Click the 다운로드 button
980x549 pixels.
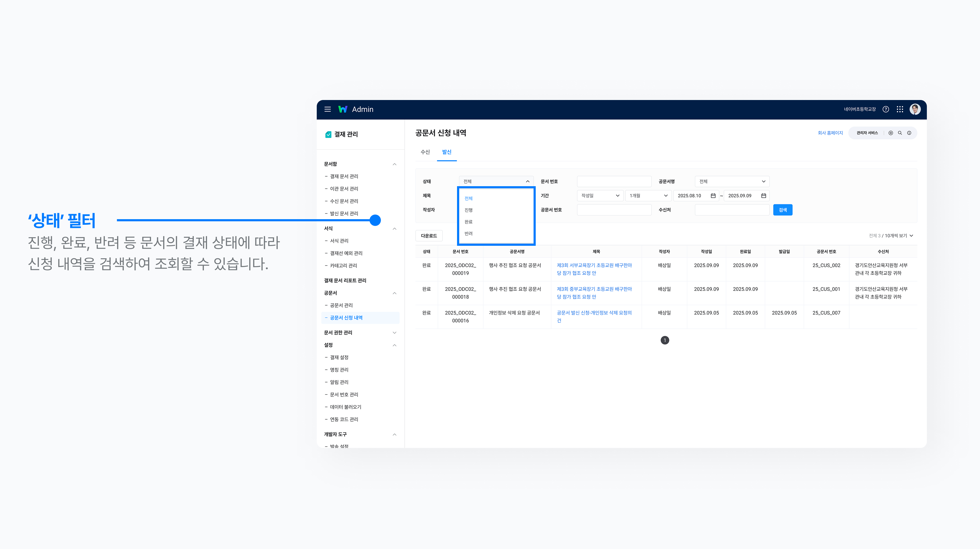tap(429, 236)
